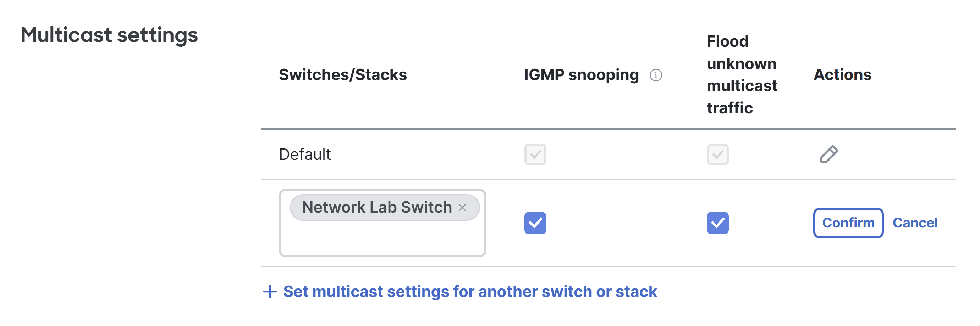Click the Flood unknown multicast traffic header

point(742,74)
